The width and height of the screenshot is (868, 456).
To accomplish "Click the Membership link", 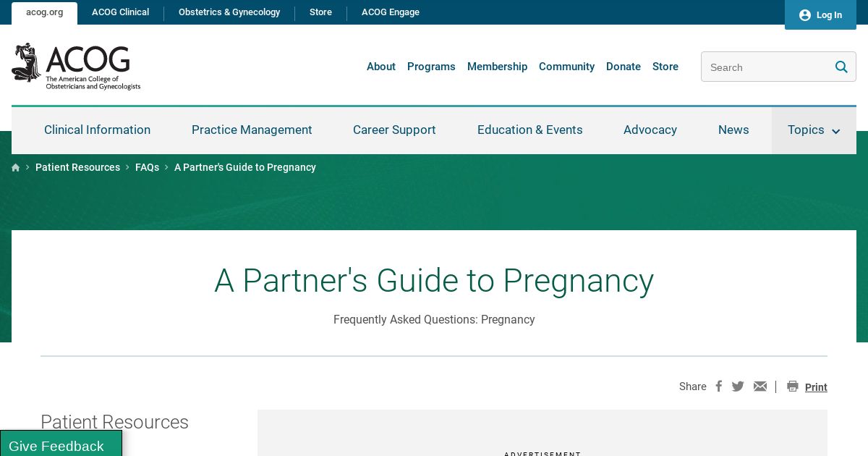I will click(x=497, y=67).
